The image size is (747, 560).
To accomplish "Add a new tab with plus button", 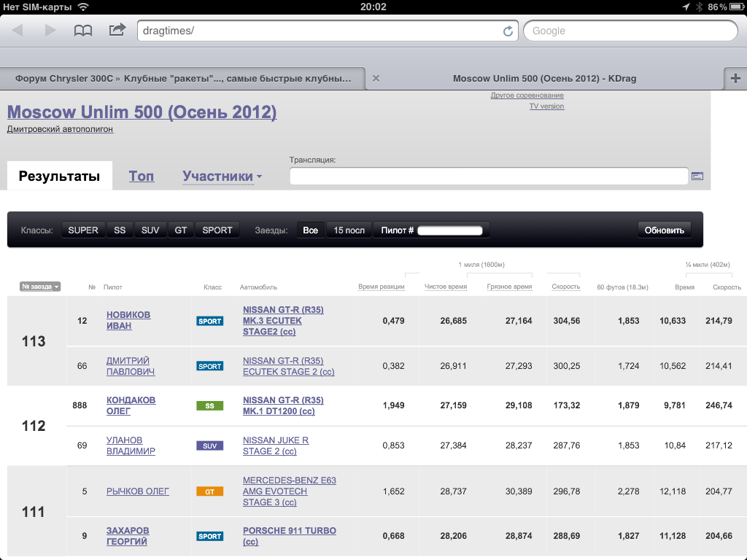I will point(735,79).
